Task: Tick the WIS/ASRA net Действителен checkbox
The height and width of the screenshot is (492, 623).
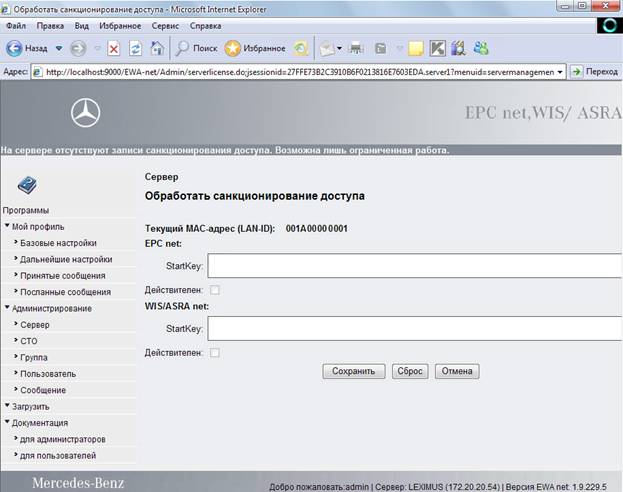Action: click(215, 353)
